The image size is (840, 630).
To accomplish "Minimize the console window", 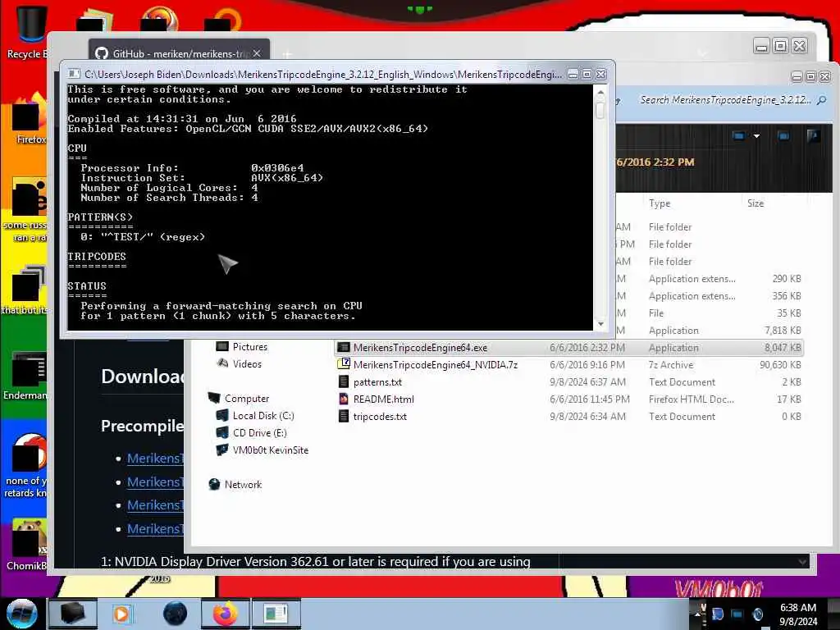I will (x=573, y=75).
